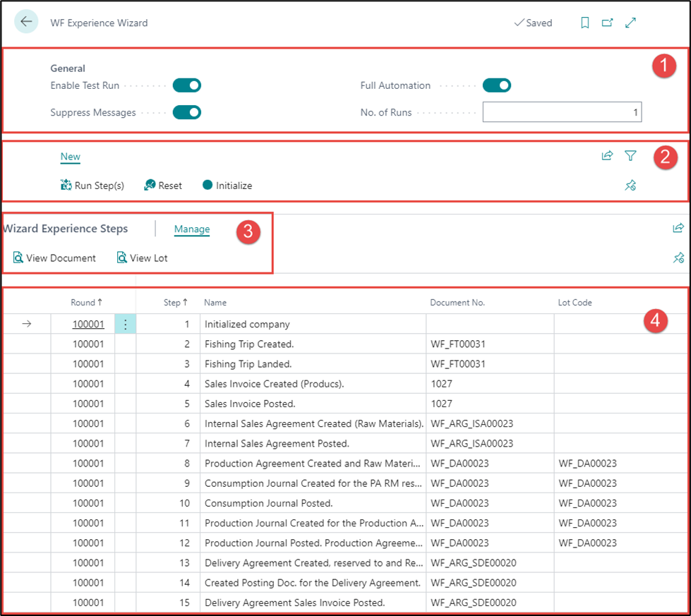Click the View Document action

click(x=54, y=258)
